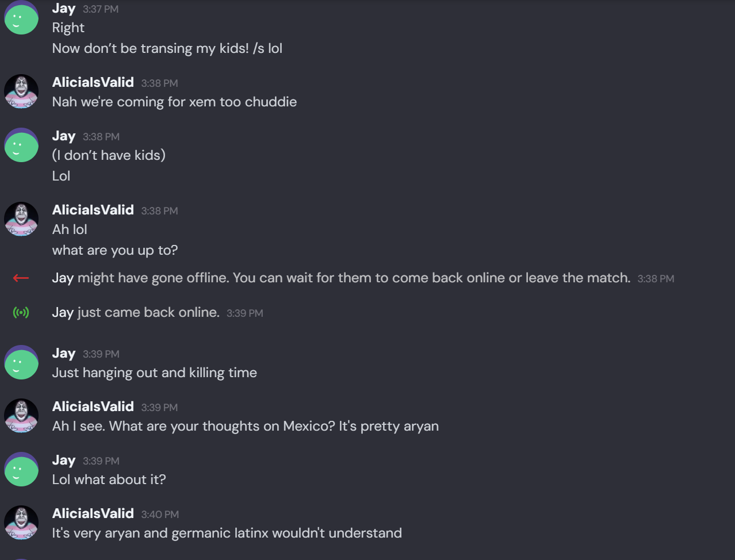This screenshot has height=560, width=735.
Task: Click the "Now don't be transing my kids!" message
Action: point(167,48)
